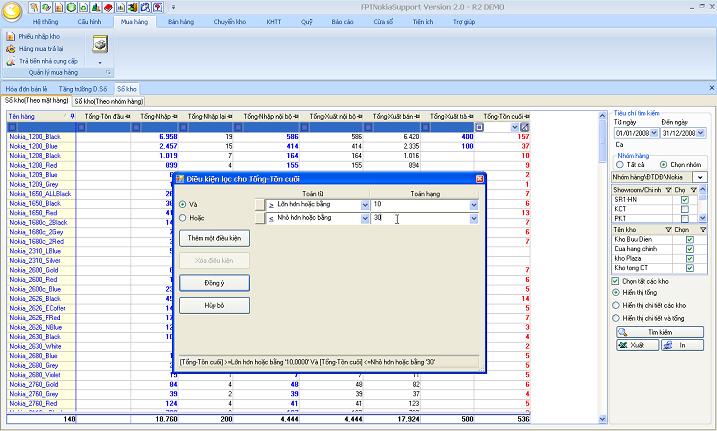Open the yellow application orb menu
Viewport: 717px width, 431px height.
[x=12, y=11]
